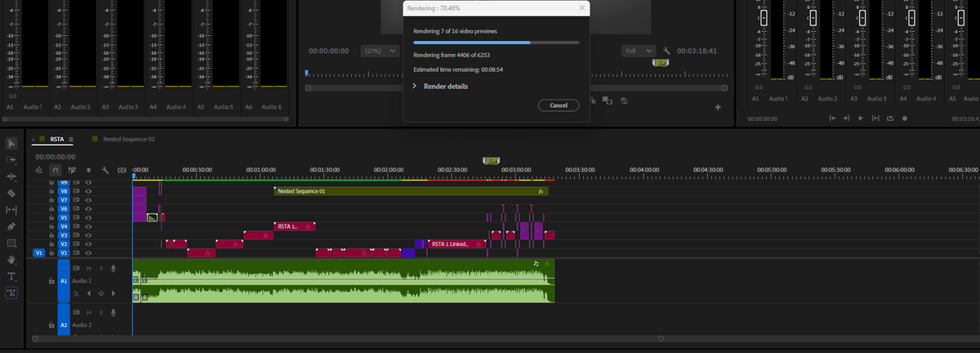This screenshot has height=353, width=980.
Task: Add keyframe on Audio 1 track
Action: 100,293
